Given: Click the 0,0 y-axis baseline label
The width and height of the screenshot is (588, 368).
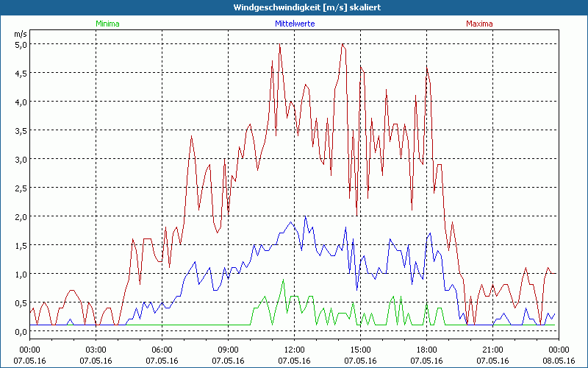Looking at the screenshot, I should tap(21, 331).
